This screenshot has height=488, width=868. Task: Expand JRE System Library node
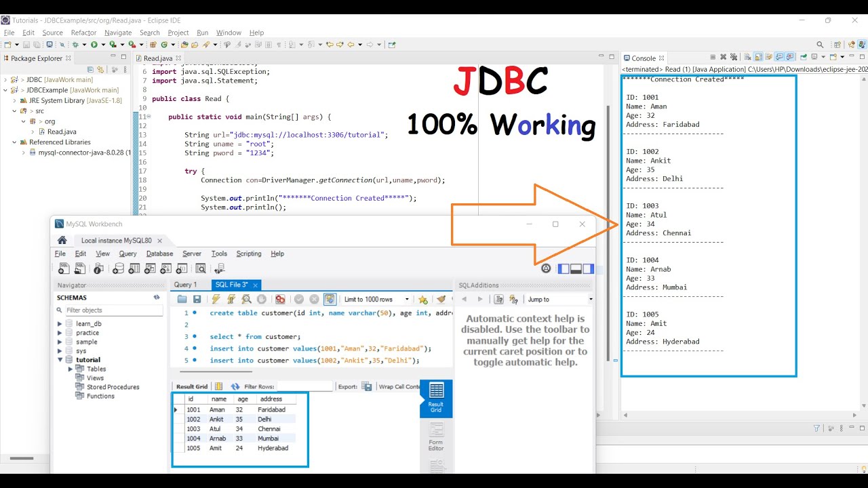[x=14, y=100]
